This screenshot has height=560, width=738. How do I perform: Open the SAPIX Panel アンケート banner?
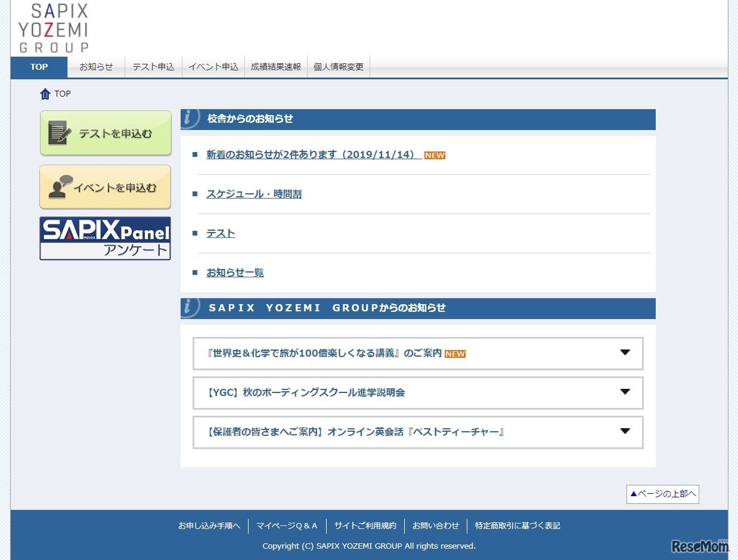click(105, 239)
